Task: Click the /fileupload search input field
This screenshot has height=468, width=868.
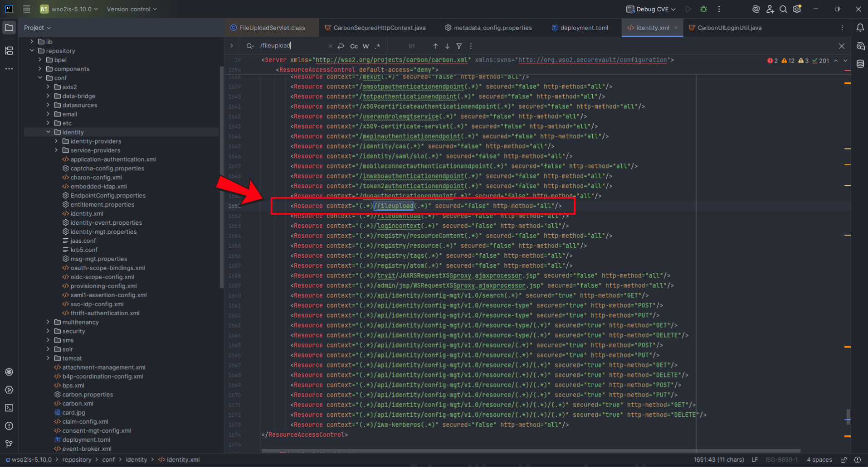Action: pyautogui.click(x=290, y=45)
